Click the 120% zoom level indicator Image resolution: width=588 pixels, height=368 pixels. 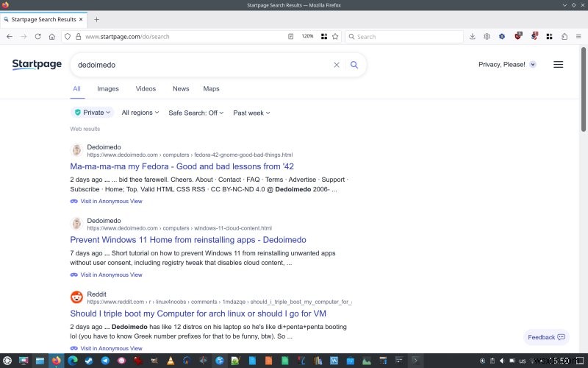(x=307, y=36)
